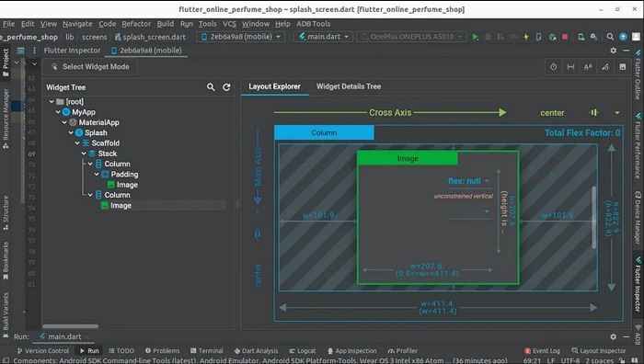Open the cross axis alignment icon dropdown arrow
The height and width of the screenshot is (364, 644).
click(617, 113)
